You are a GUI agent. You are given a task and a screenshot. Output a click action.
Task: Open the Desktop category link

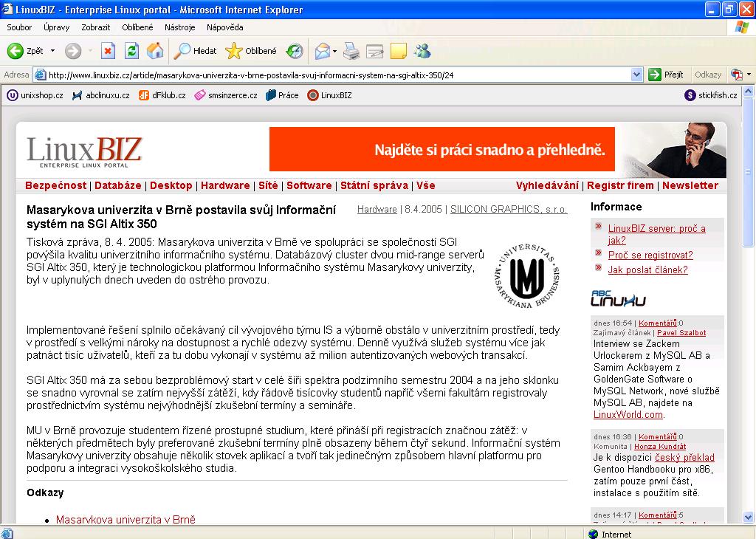(x=171, y=185)
